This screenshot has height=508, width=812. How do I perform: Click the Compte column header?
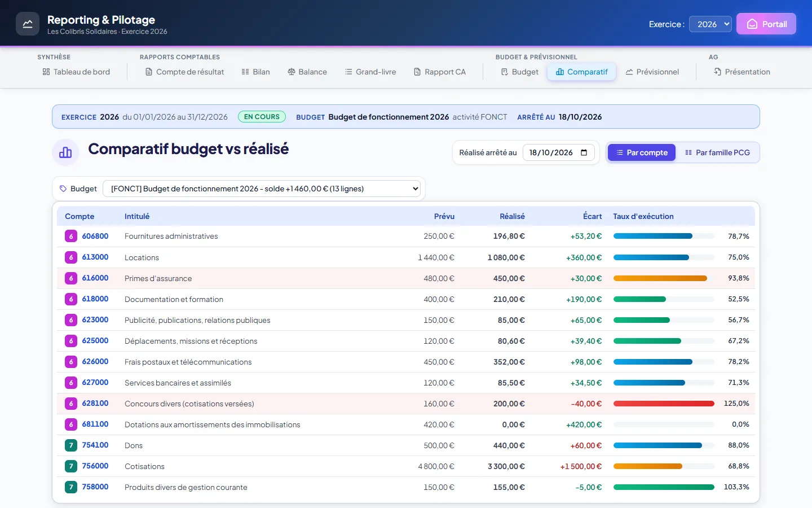80,216
